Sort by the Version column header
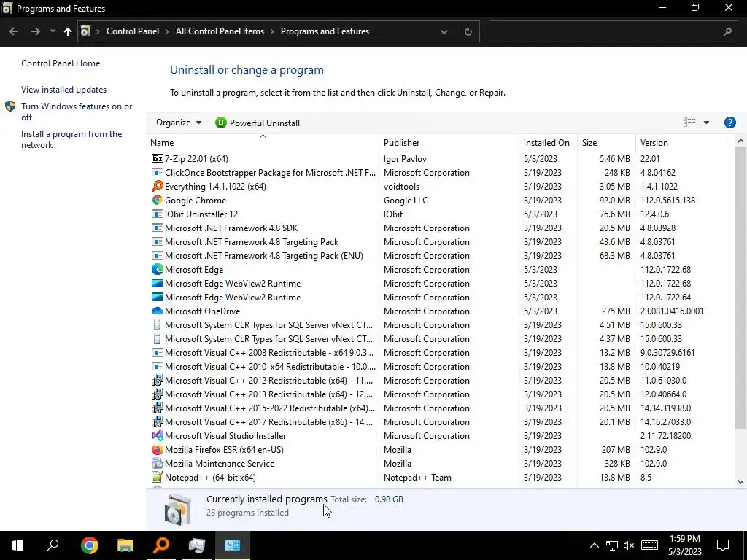 (682, 142)
